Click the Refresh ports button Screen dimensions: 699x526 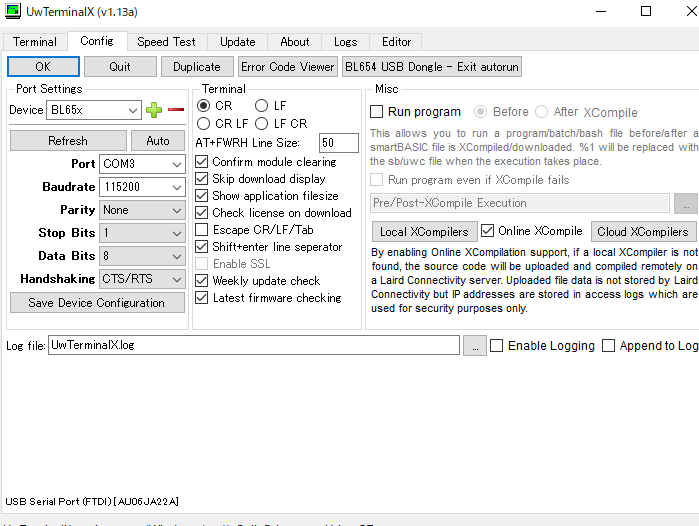(x=68, y=141)
